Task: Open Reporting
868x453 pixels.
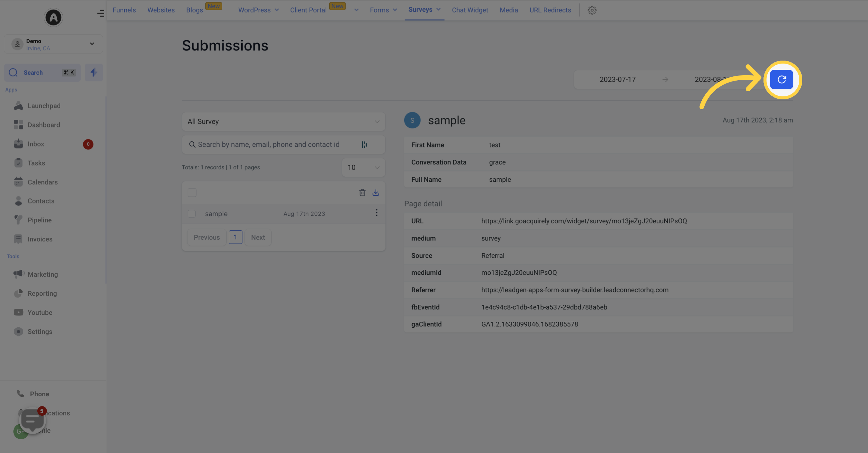Action: (42, 293)
